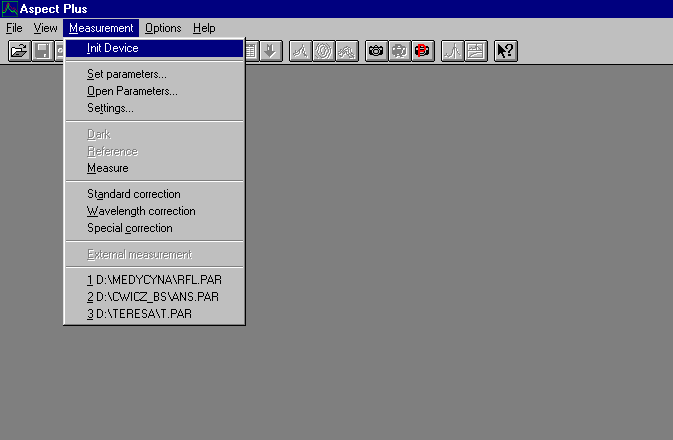Click the floppy disk save icon
Viewport: 673px width, 440px height.
[x=42, y=51]
